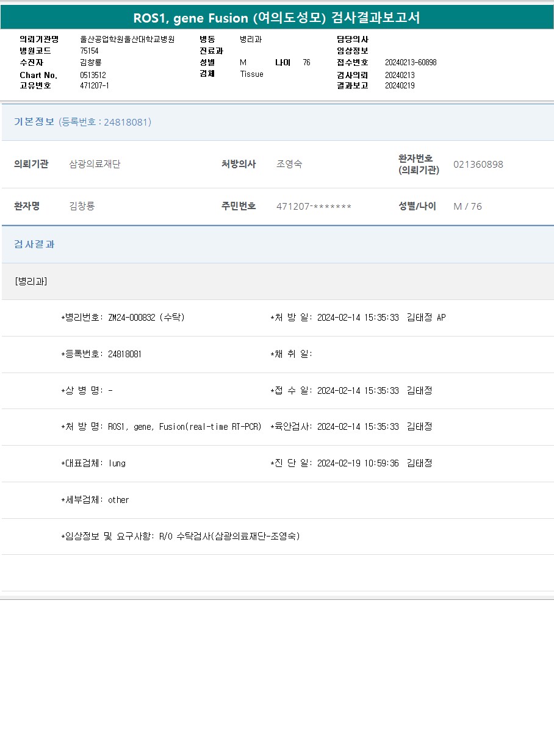The height and width of the screenshot is (756, 554).
Task: Select the Chart No. value 0513512
Action: [93, 74]
